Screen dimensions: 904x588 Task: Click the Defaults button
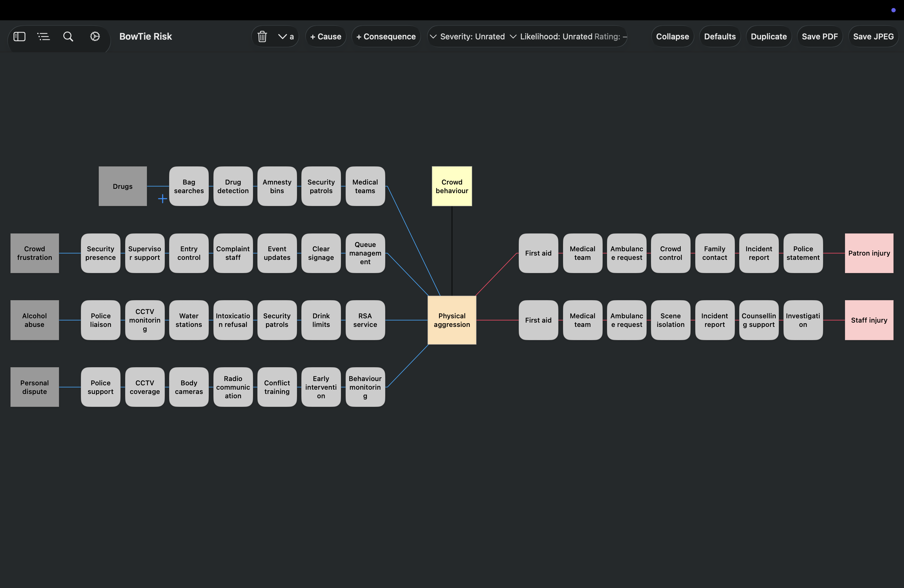[720, 37]
